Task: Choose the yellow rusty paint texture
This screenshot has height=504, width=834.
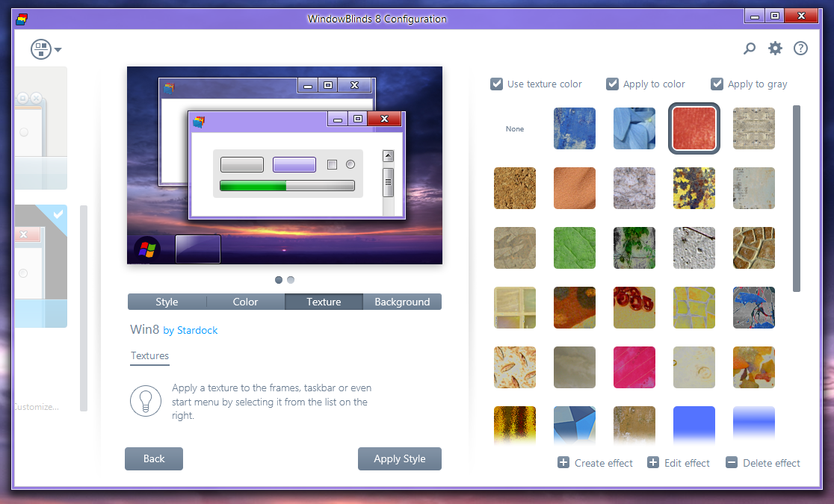Action: pyautogui.click(x=694, y=188)
